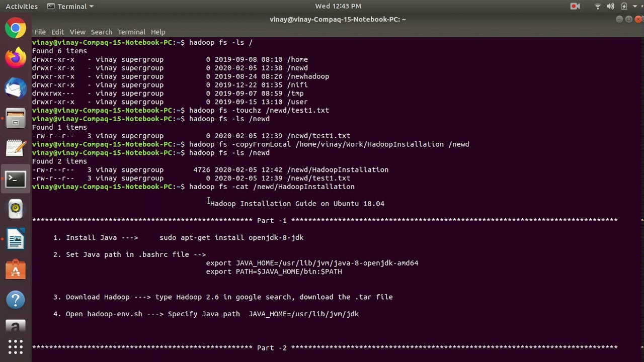Open Google Chrome from the dock
644x362 pixels.
coord(16,28)
